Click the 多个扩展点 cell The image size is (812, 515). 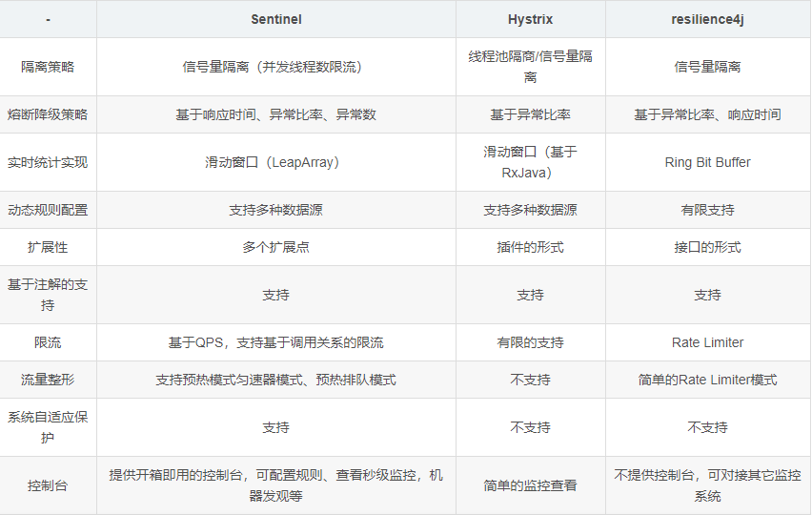click(276, 247)
